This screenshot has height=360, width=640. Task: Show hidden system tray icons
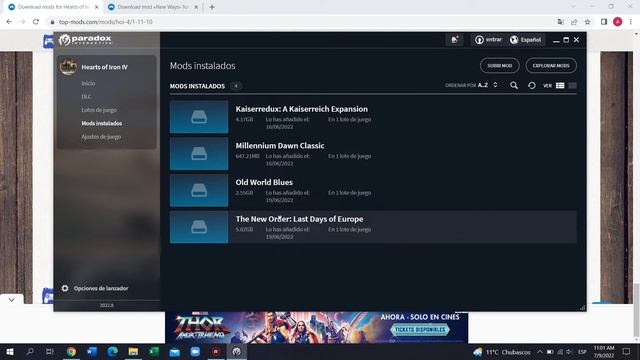(x=540, y=351)
